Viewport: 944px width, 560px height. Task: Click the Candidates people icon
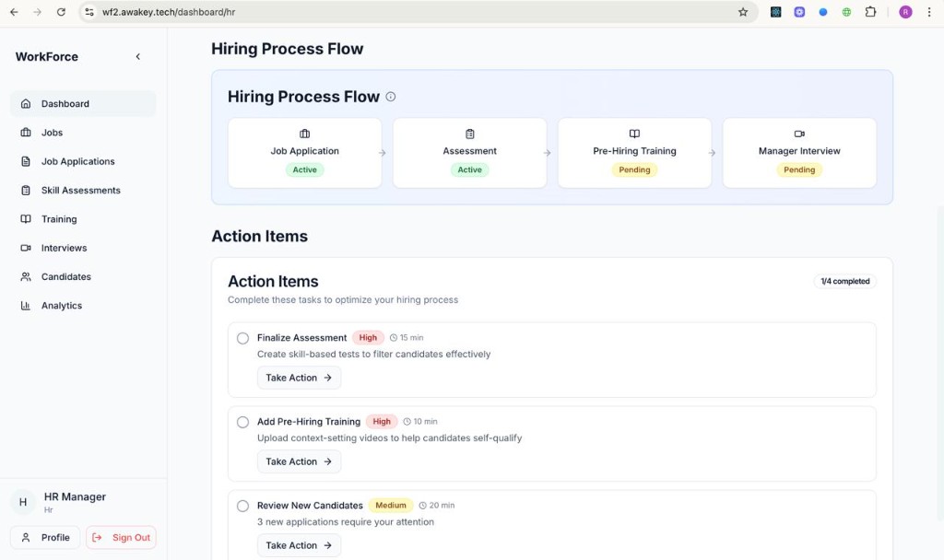(26, 276)
